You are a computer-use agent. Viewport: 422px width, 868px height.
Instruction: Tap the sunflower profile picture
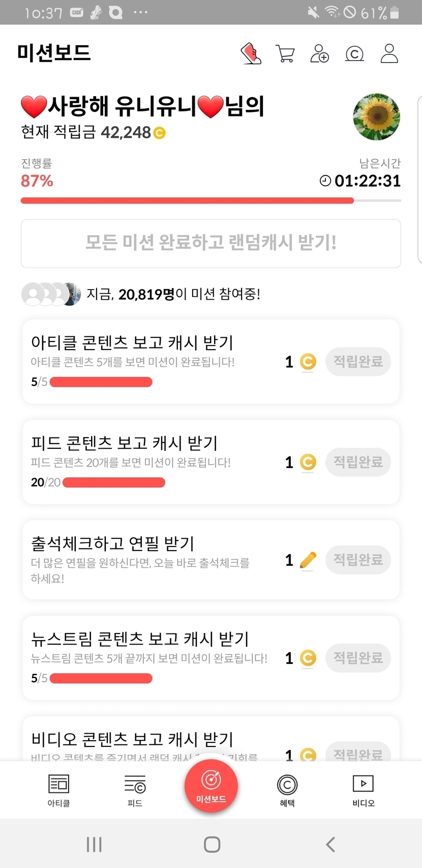coord(376,117)
